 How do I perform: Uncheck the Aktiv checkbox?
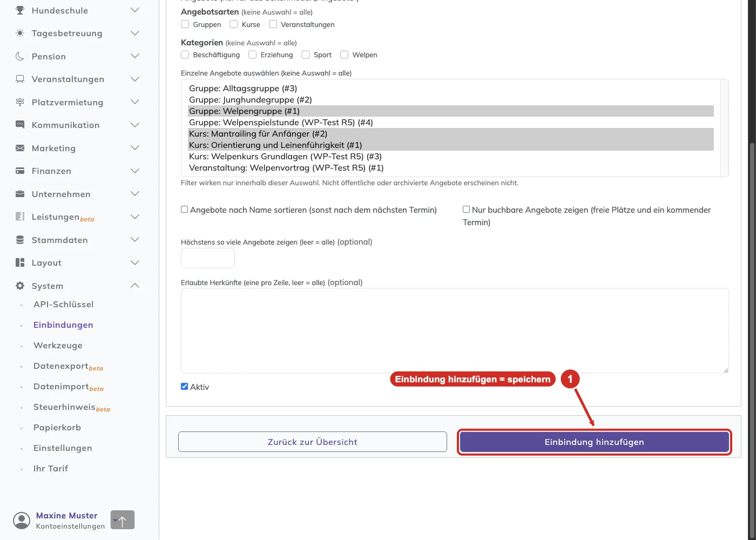tap(184, 386)
